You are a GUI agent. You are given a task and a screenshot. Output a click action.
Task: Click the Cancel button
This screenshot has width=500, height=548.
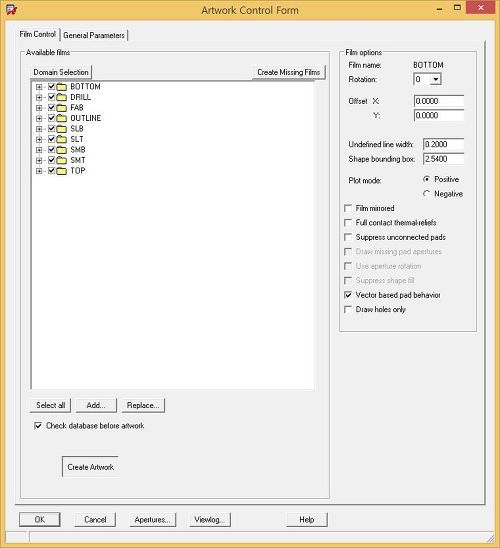[x=95, y=520]
